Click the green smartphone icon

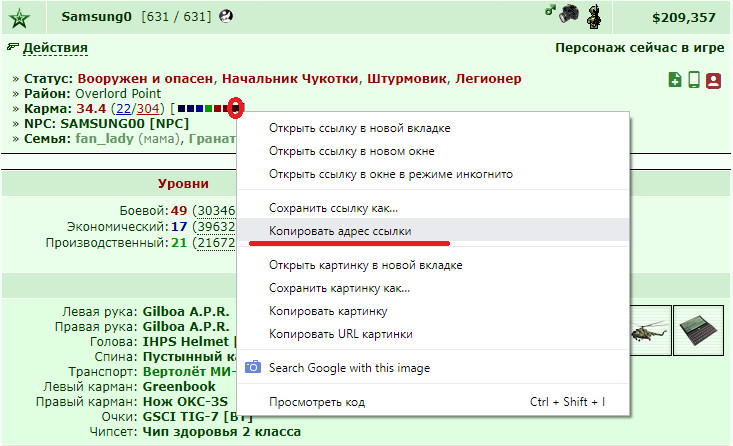[x=694, y=80]
